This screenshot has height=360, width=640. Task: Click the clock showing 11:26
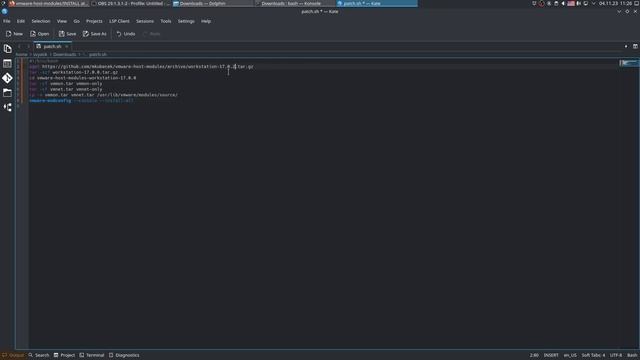click(615, 3)
